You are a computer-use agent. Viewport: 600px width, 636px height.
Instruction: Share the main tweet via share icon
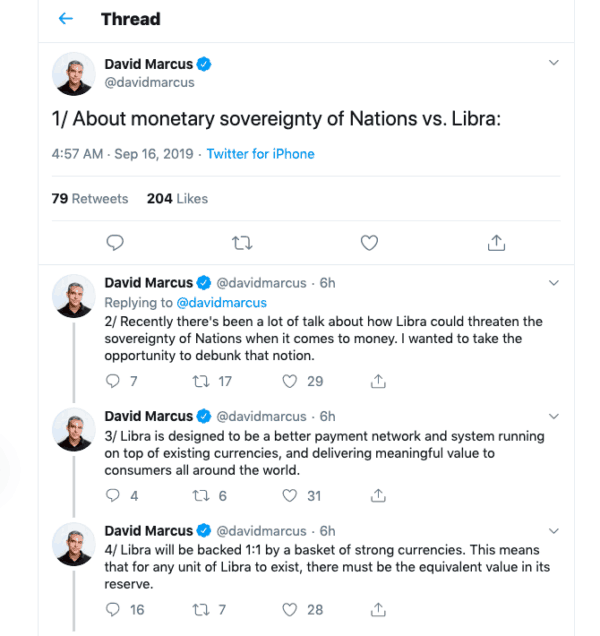[x=495, y=242]
